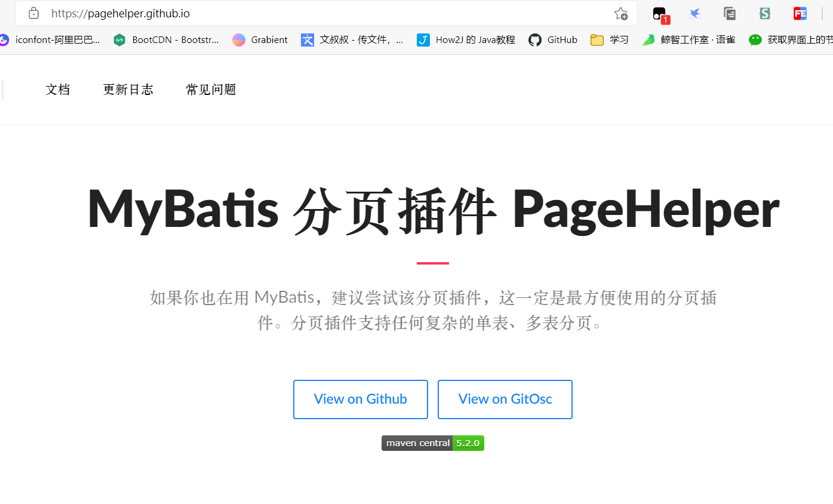Add page to favorites with star icon

point(621,13)
